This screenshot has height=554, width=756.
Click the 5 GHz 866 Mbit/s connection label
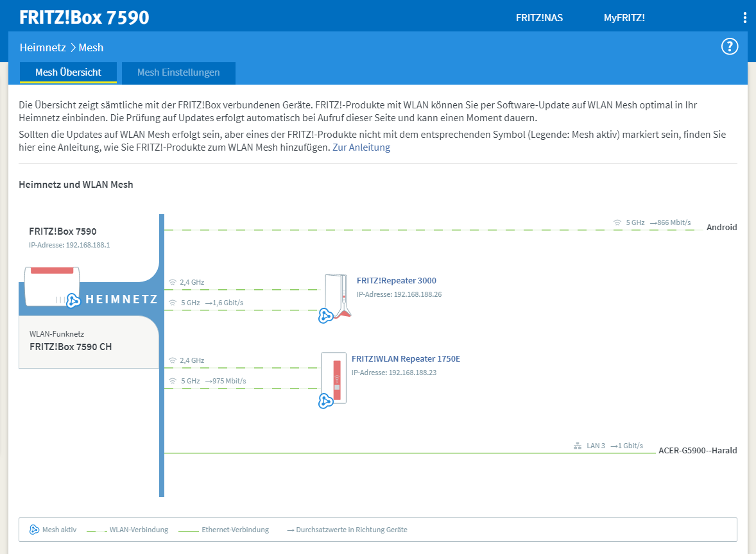coord(658,222)
